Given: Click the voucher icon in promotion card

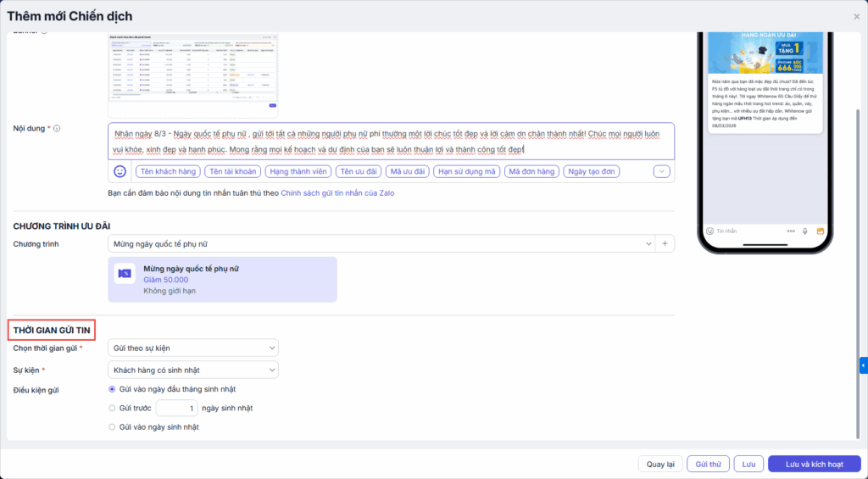Looking at the screenshot, I should tap(125, 274).
